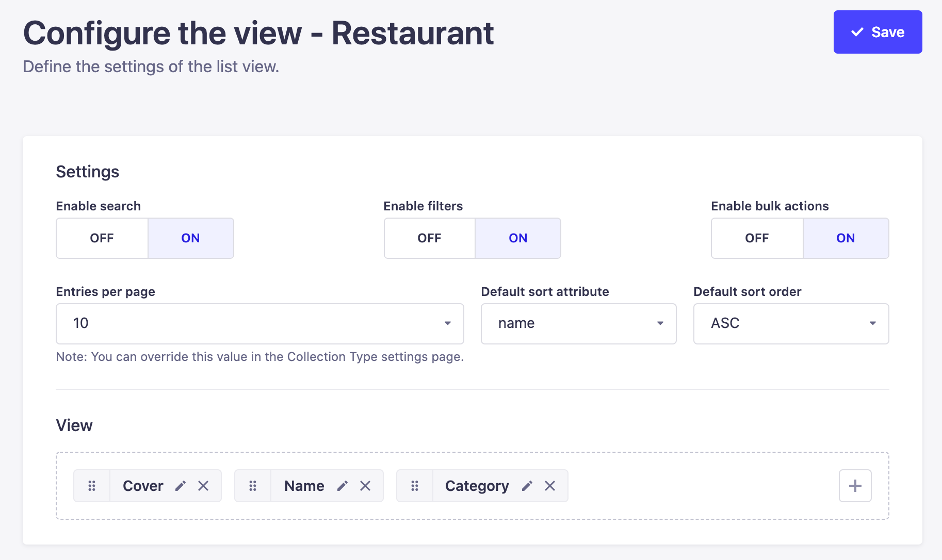Screen dimensions: 942x560
Task: Click the drag handle on the Cover field
Action: coord(92,485)
